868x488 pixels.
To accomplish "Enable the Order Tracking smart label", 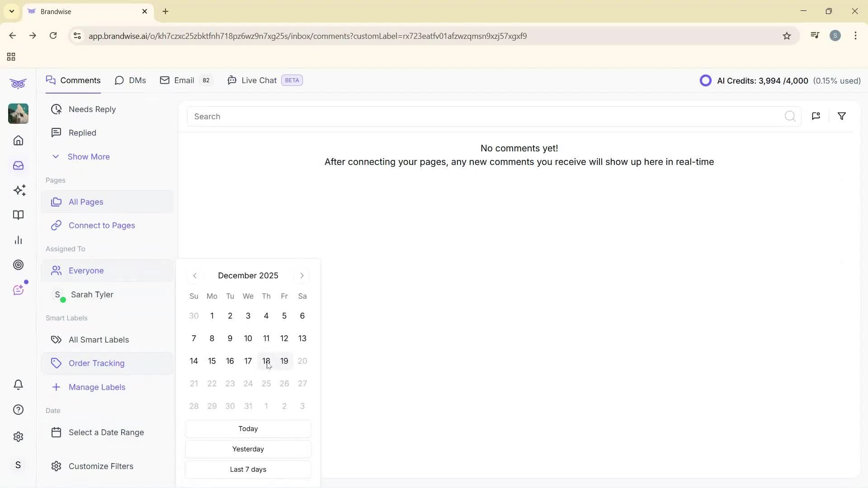I will (x=97, y=363).
